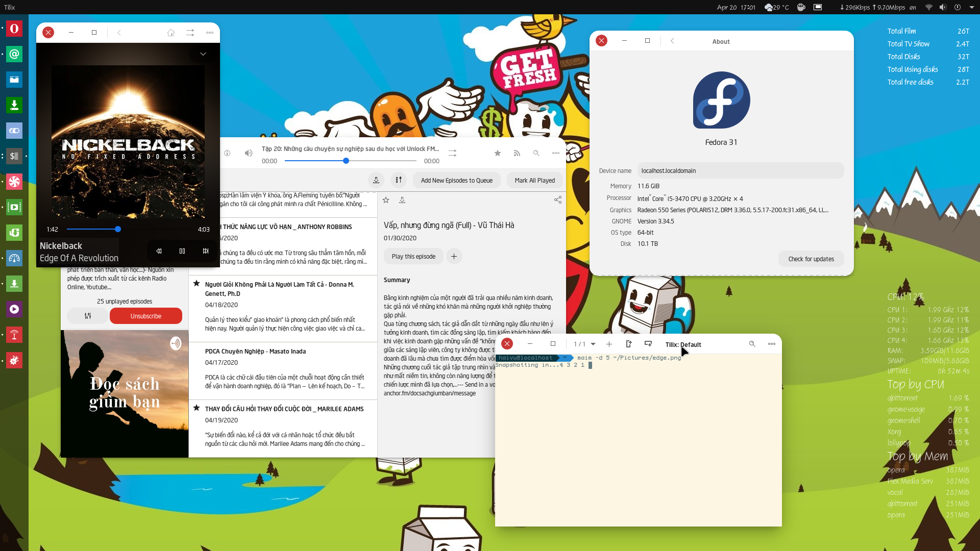Go back in the About window

[672, 41]
